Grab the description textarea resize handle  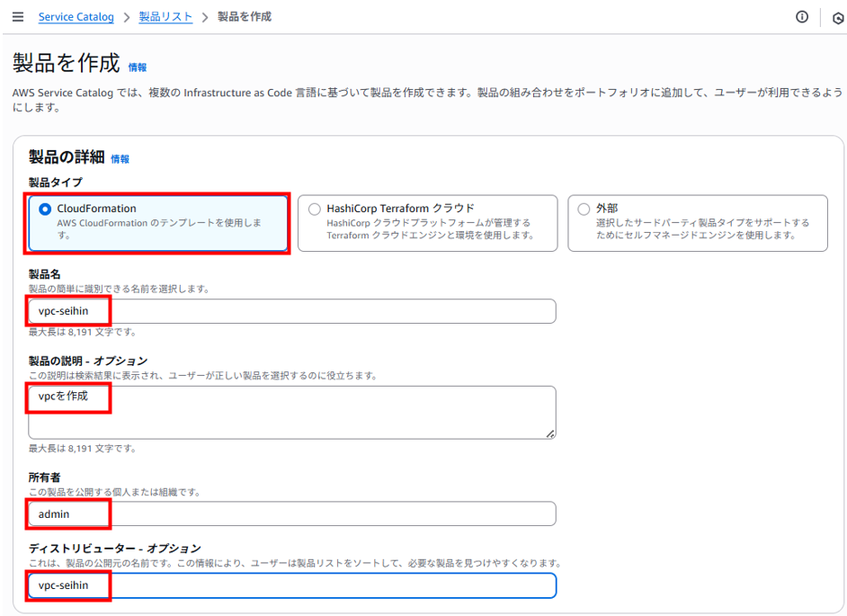550,433
